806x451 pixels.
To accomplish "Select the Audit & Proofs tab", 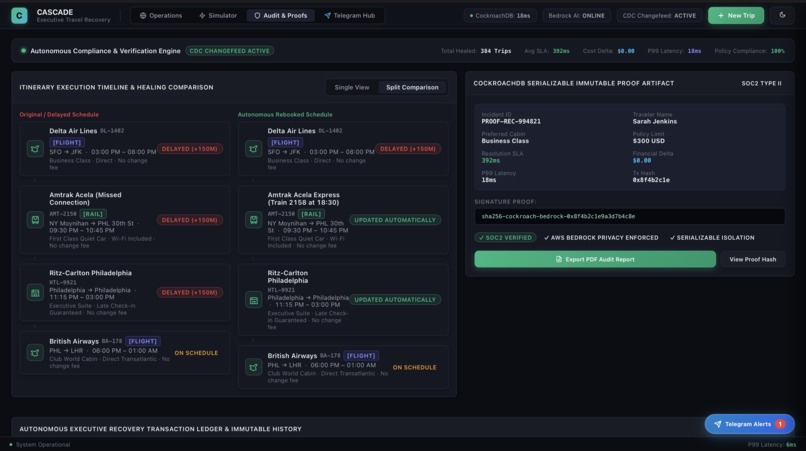I will 280,15.
